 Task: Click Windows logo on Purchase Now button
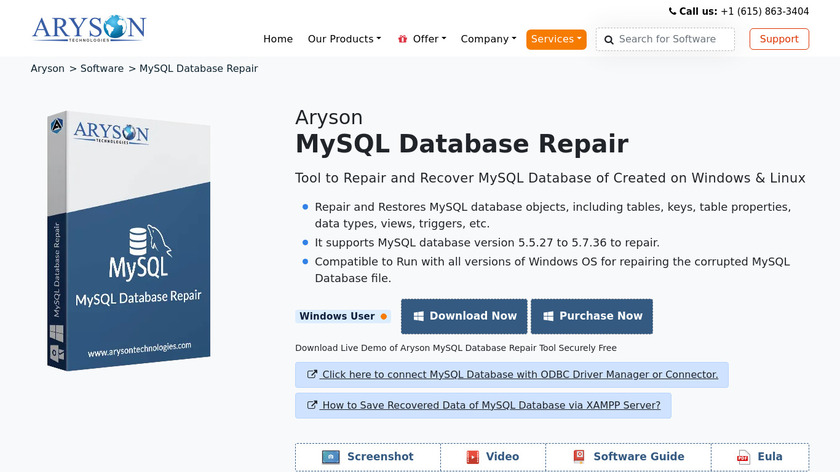(548, 317)
